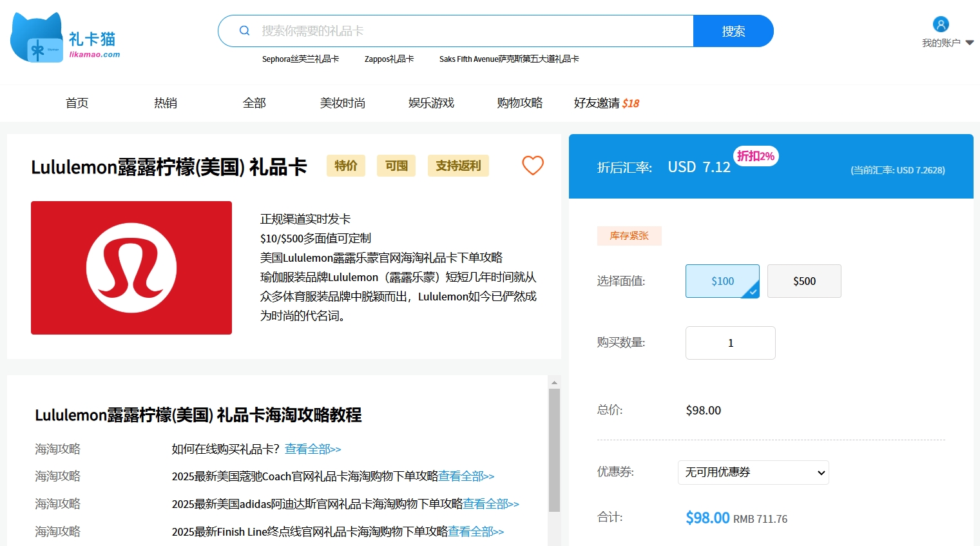This screenshot has width=980, height=546.
Task: Click the likamao cat logo
Action: click(65, 37)
